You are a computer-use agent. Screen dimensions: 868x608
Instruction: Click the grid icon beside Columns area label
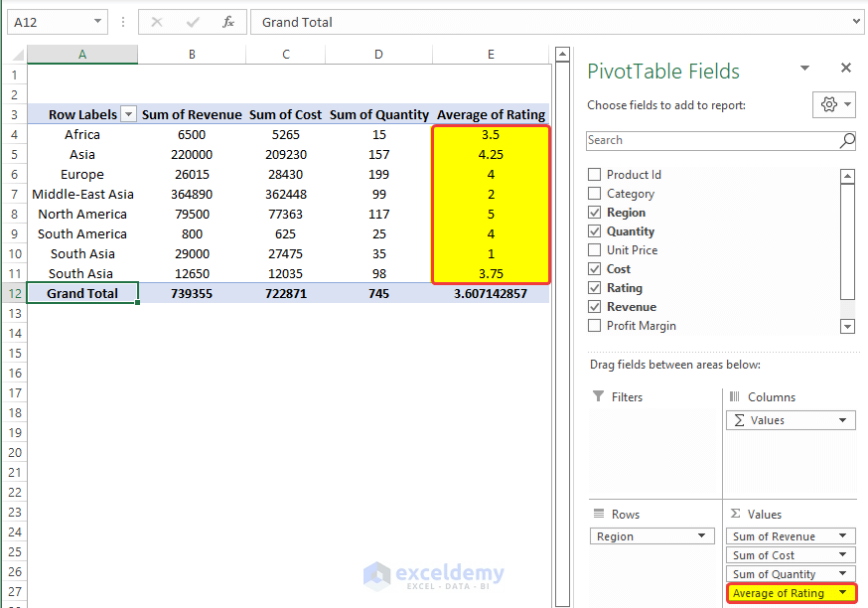(735, 396)
